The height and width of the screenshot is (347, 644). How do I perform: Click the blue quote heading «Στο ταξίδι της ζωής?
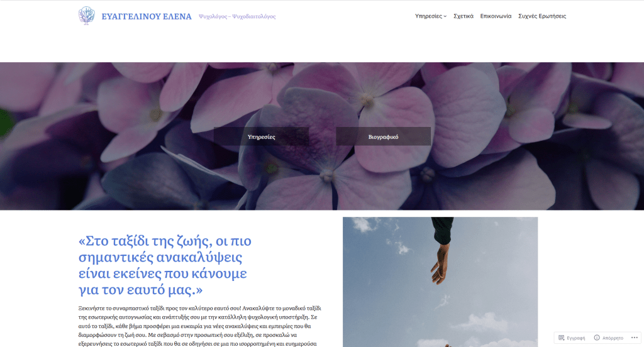click(165, 265)
